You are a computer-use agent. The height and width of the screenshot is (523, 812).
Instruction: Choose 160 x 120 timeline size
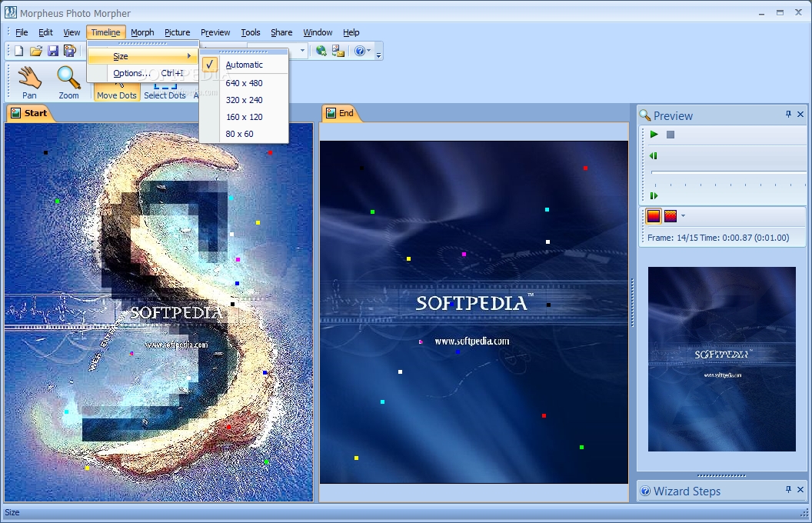click(244, 117)
